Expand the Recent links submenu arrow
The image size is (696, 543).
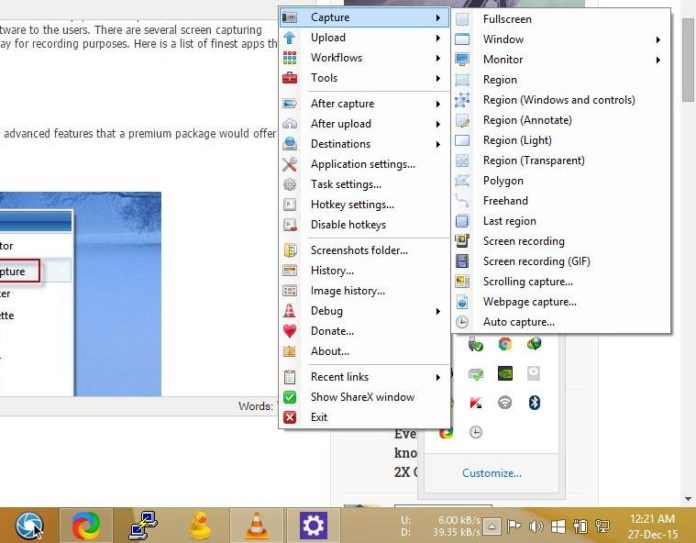(438, 377)
